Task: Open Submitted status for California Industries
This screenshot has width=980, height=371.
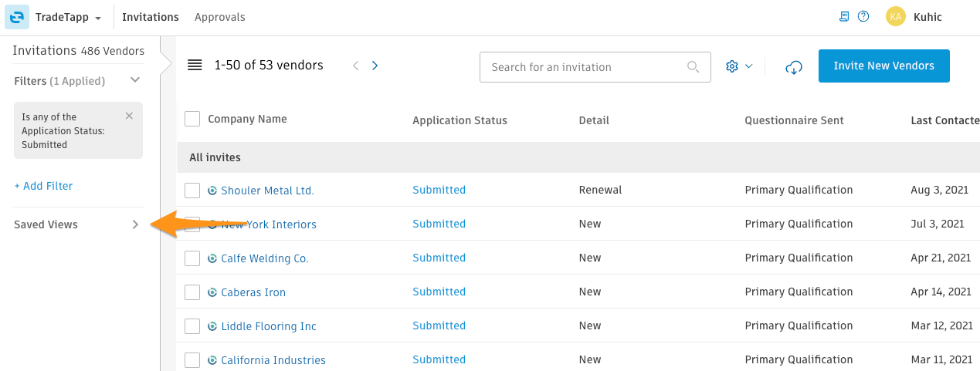Action: 439,359
